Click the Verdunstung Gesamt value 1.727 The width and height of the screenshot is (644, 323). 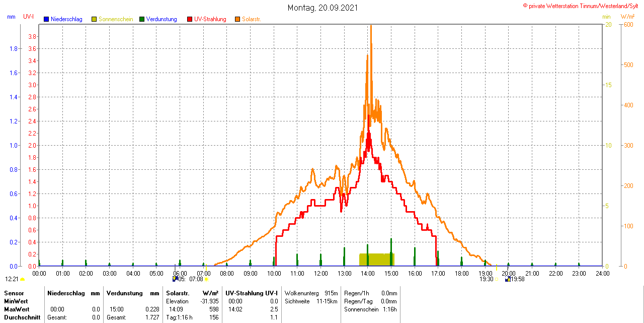(x=152, y=317)
